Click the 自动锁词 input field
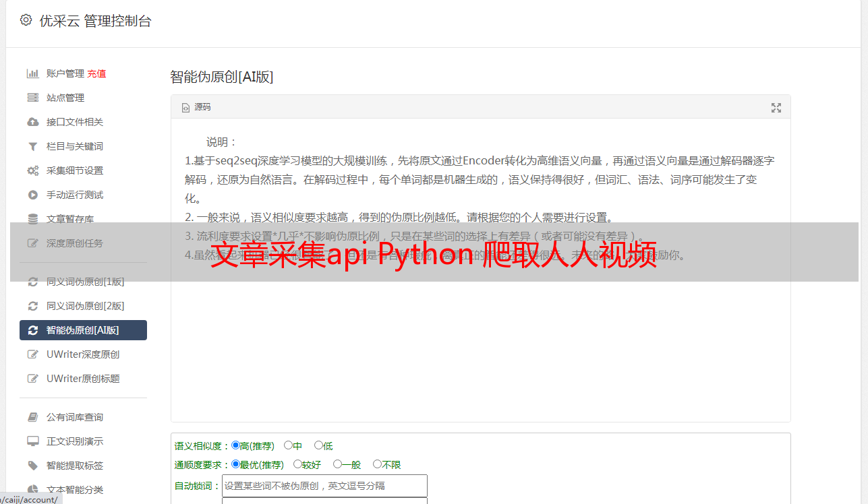Viewport: 868px width, 504px height. (x=324, y=486)
